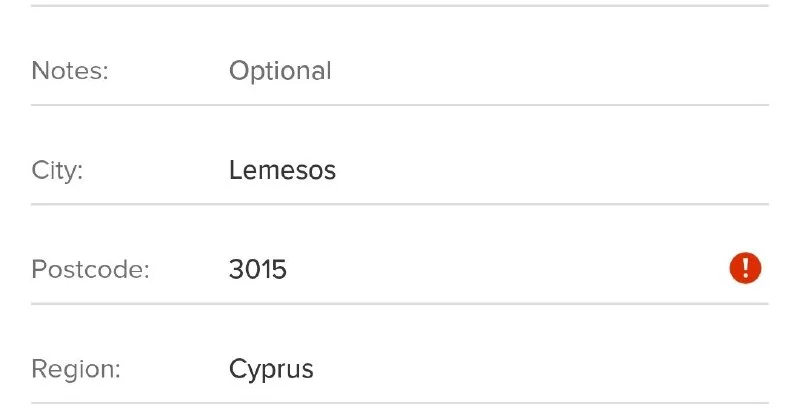The width and height of the screenshot is (800, 416).
Task: Click the divider line beneath the Region row
Action: (400, 403)
